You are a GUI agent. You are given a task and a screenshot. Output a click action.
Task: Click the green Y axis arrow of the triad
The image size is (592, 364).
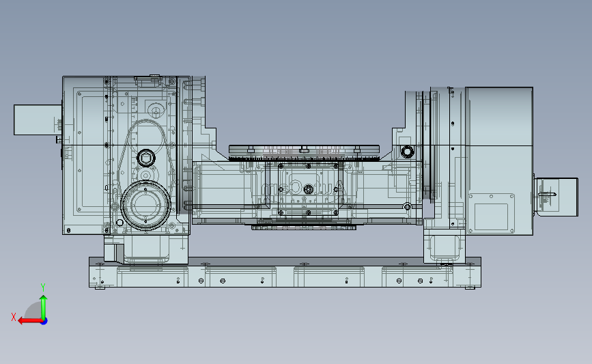coord(44,307)
